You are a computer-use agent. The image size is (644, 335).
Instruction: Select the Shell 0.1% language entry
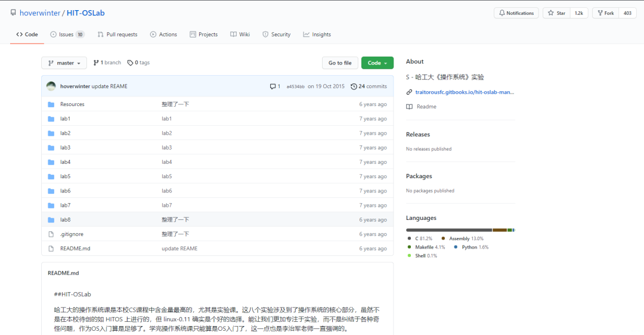(x=422, y=256)
